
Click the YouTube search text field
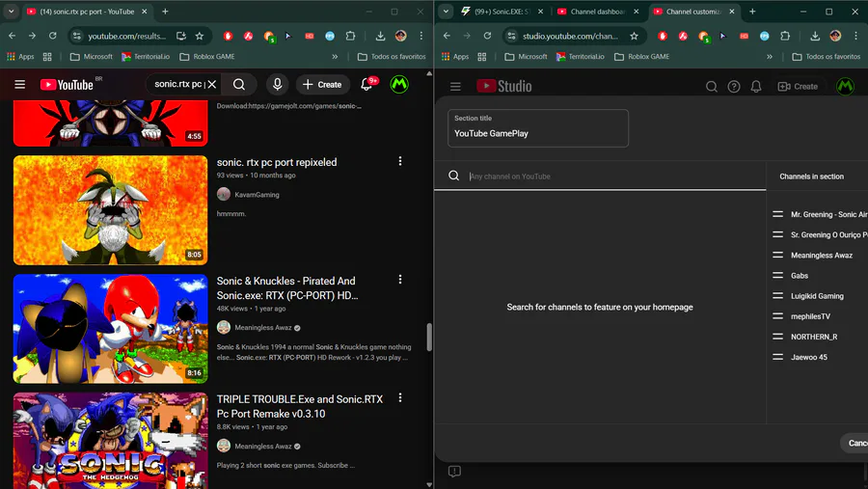tap(177, 84)
